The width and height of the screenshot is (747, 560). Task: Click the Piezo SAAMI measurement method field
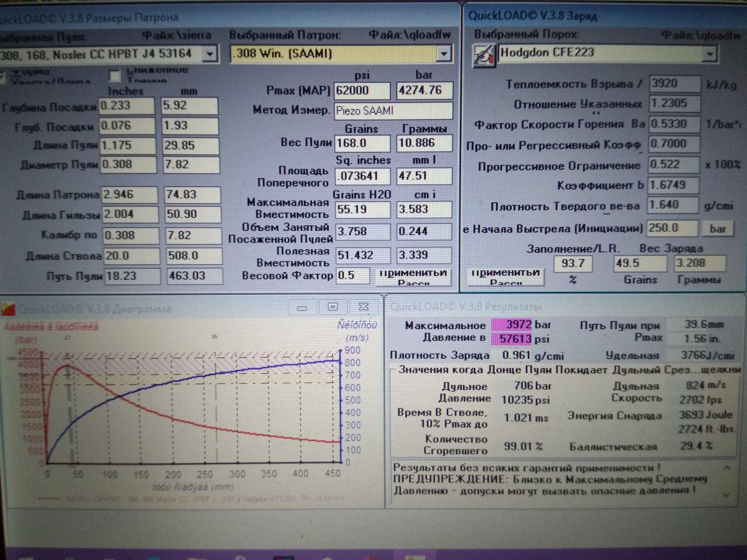[393, 111]
